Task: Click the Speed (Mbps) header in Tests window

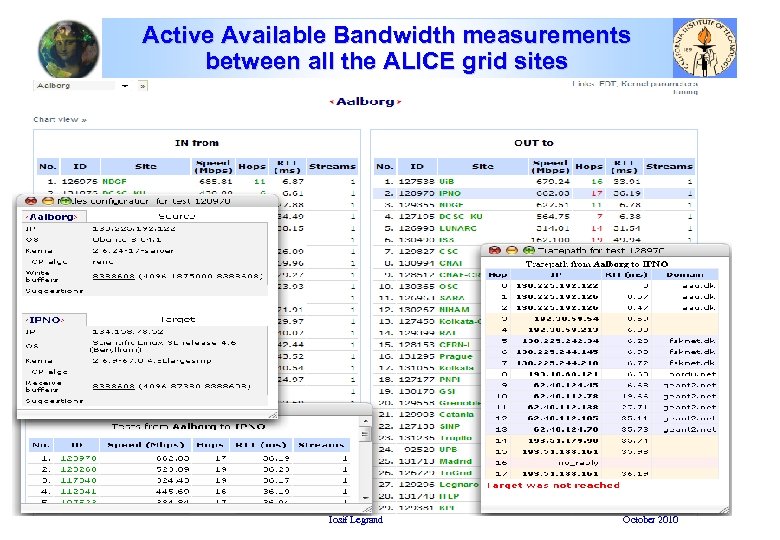Action: [146, 445]
